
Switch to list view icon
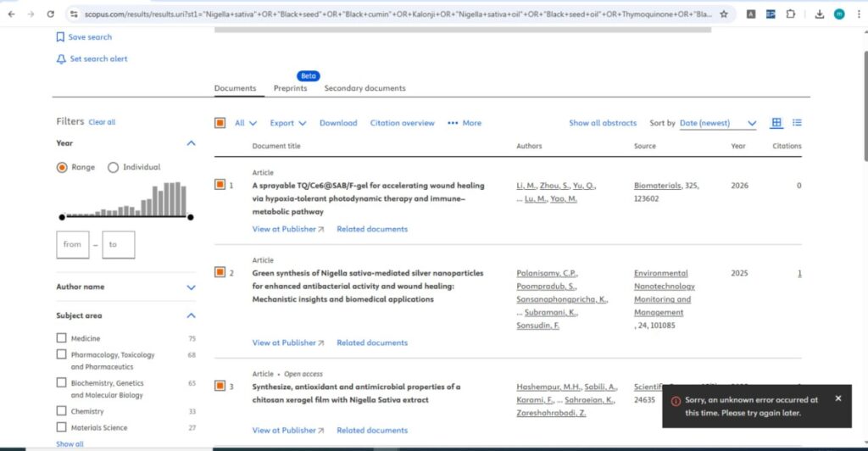(797, 123)
